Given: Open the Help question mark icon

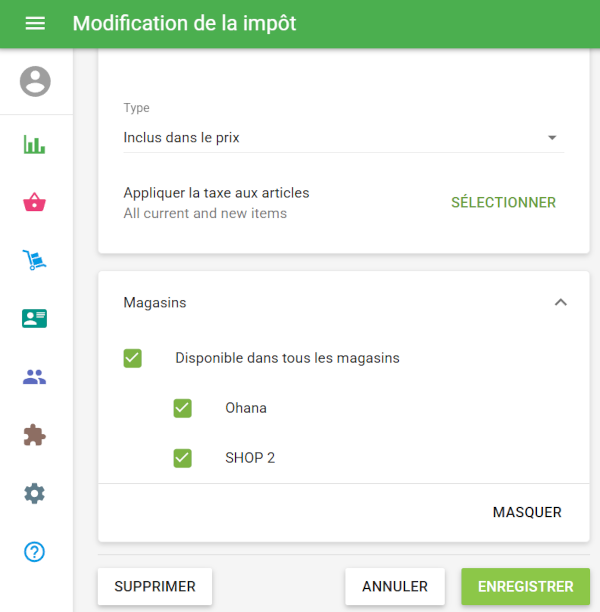Looking at the screenshot, I should pos(35,551).
